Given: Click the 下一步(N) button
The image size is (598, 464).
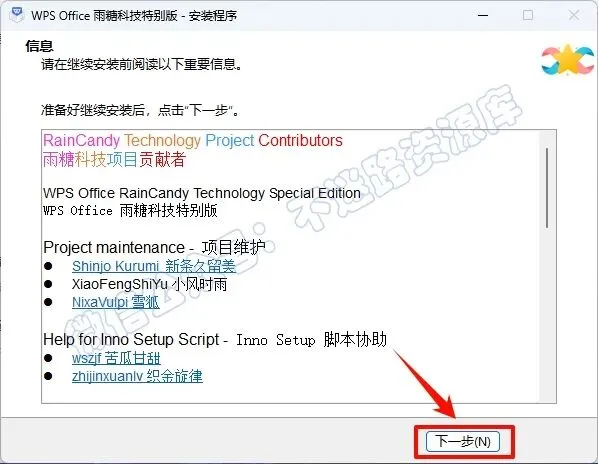Looking at the screenshot, I should tap(463, 442).
